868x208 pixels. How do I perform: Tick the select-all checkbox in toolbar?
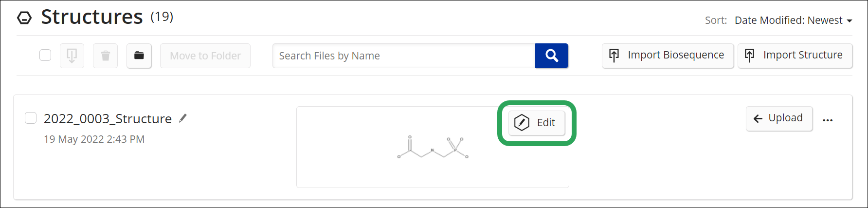(45, 55)
